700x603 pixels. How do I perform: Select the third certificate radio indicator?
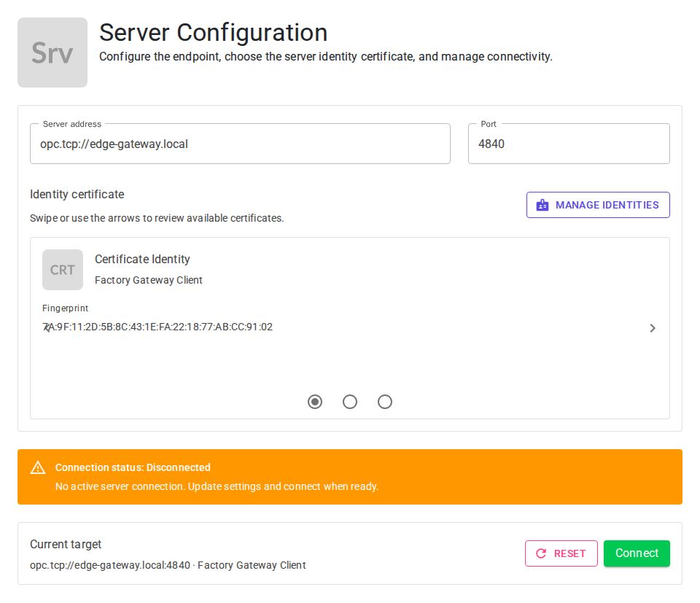[x=385, y=402]
